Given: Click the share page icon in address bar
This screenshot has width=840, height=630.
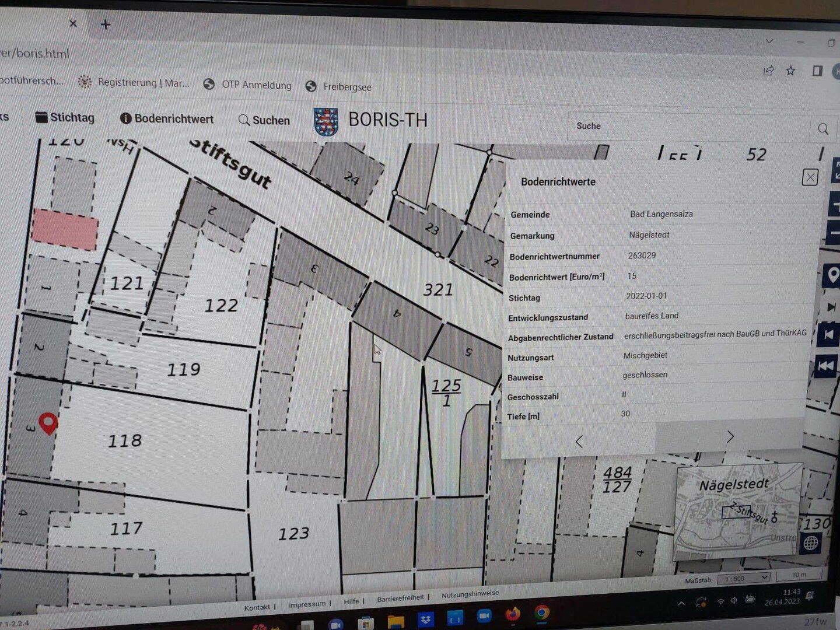Looking at the screenshot, I should click(768, 71).
